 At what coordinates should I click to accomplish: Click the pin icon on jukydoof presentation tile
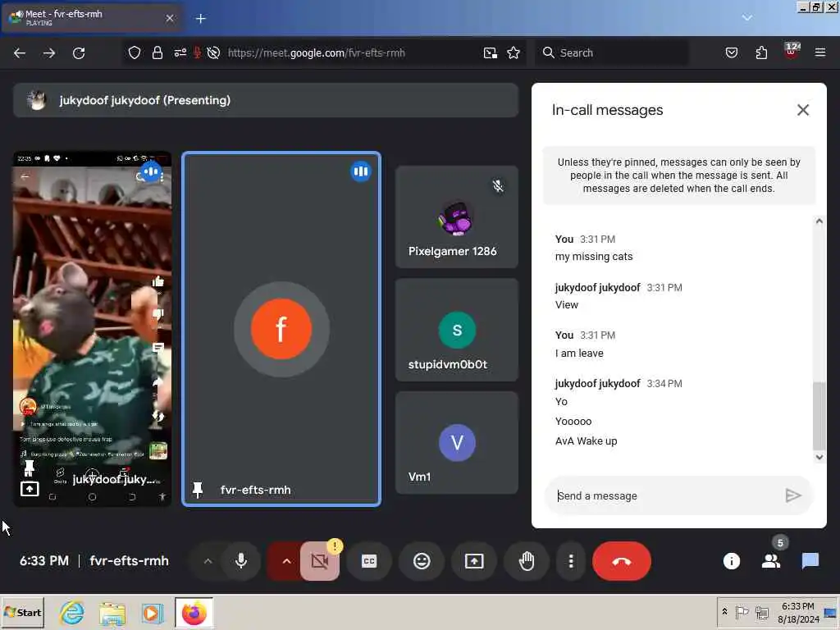click(x=29, y=468)
